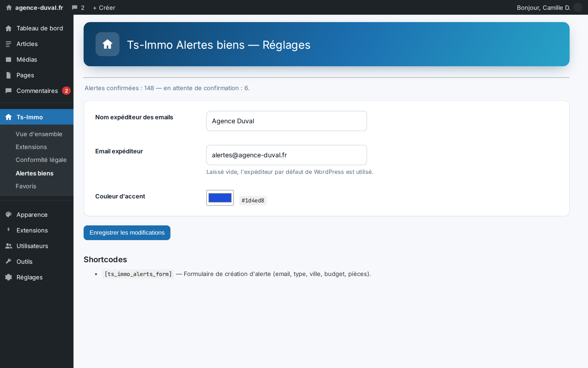Click the Tableau de bord house icon
Viewport: 588px width, 368px height.
click(x=9, y=28)
